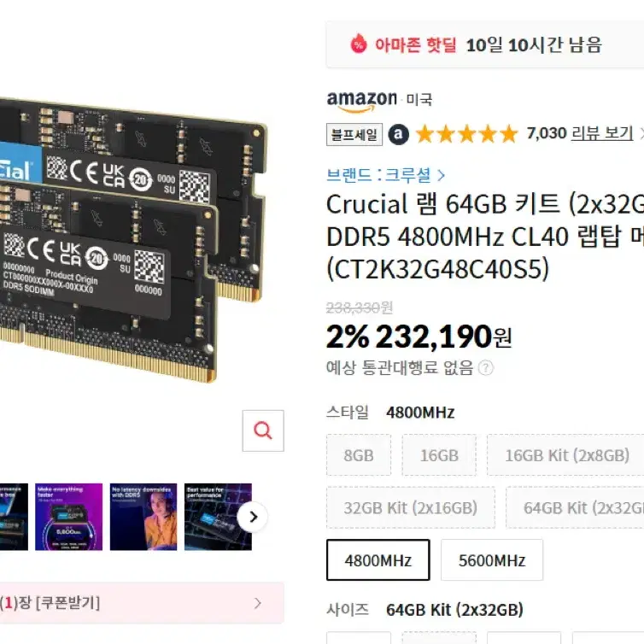
Task: Open the purple 'Make everything faster' thumbnail
Action: point(68,517)
